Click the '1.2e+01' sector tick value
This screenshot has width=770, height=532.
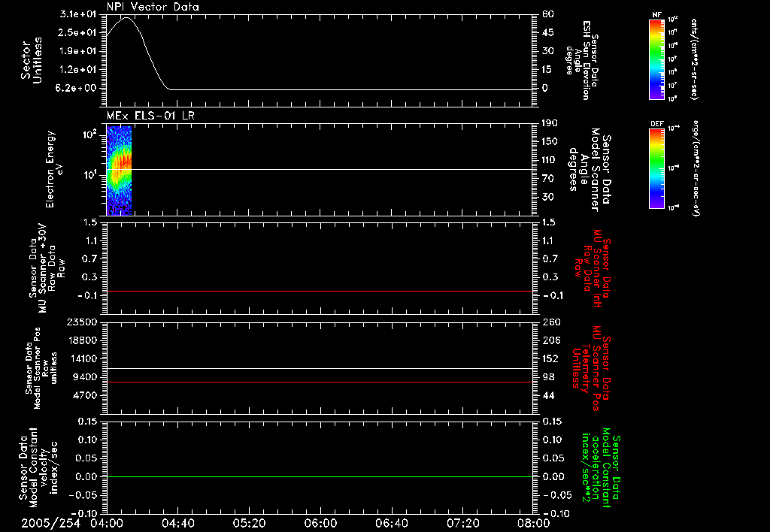point(78,70)
